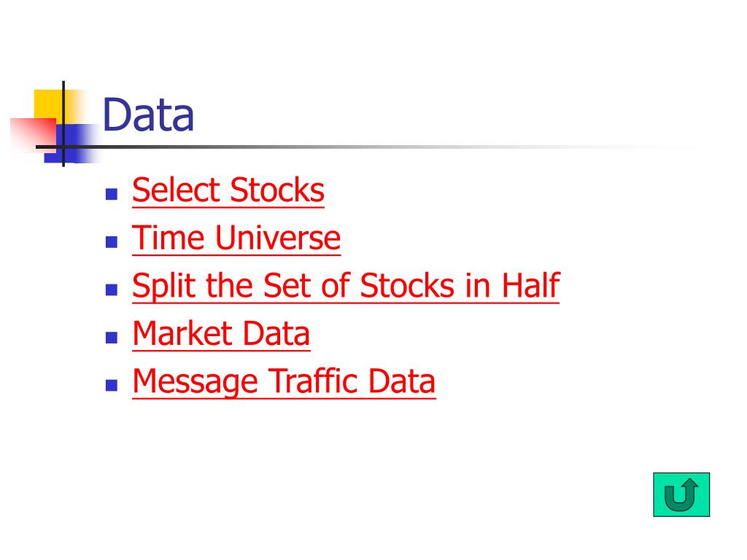
Task: Click the blue bullet beside Market Data
Action: pyautogui.click(x=112, y=337)
